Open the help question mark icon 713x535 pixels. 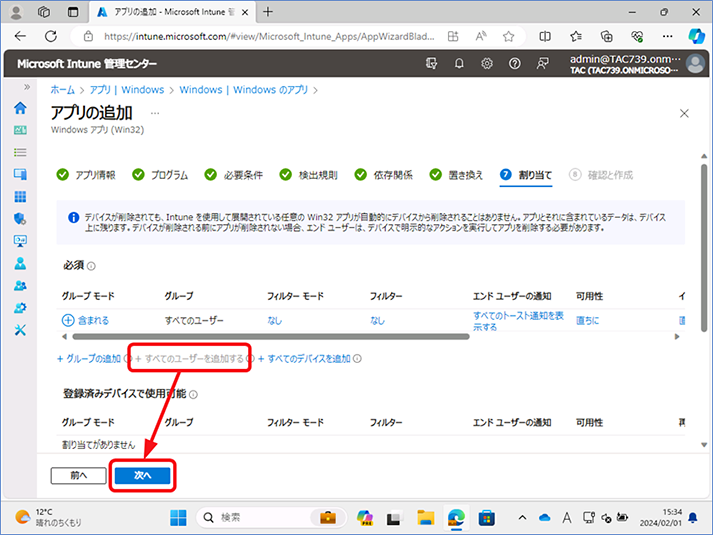click(514, 64)
